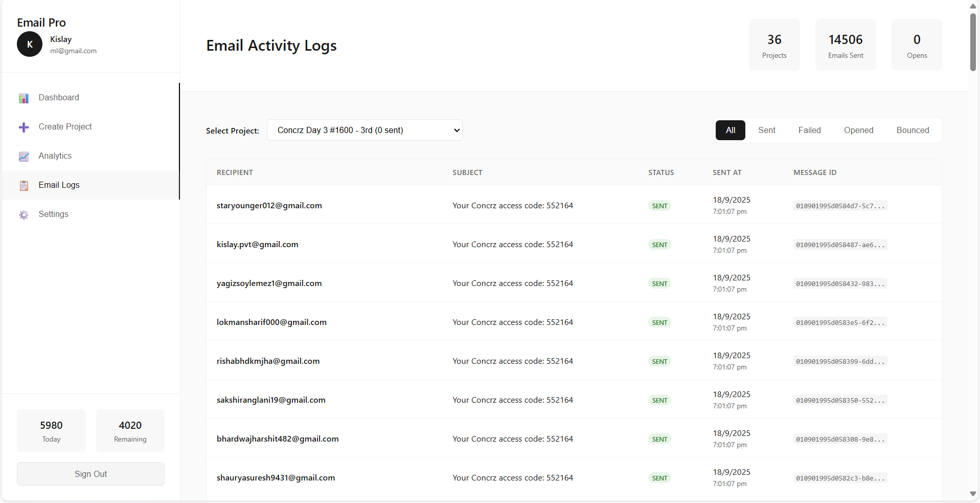
Task: Click the Email Logs clipboard icon
Action: click(24, 186)
